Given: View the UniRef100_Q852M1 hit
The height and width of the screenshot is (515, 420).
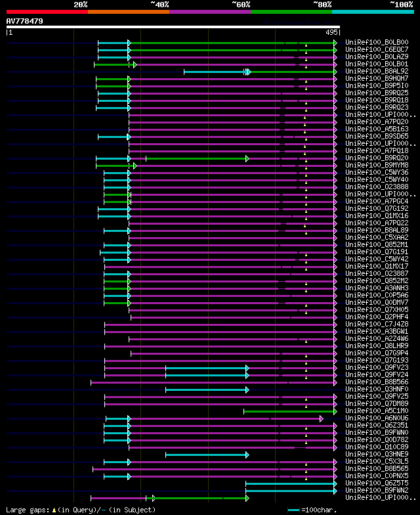Looking at the screenshot, I should click(377, 244).
